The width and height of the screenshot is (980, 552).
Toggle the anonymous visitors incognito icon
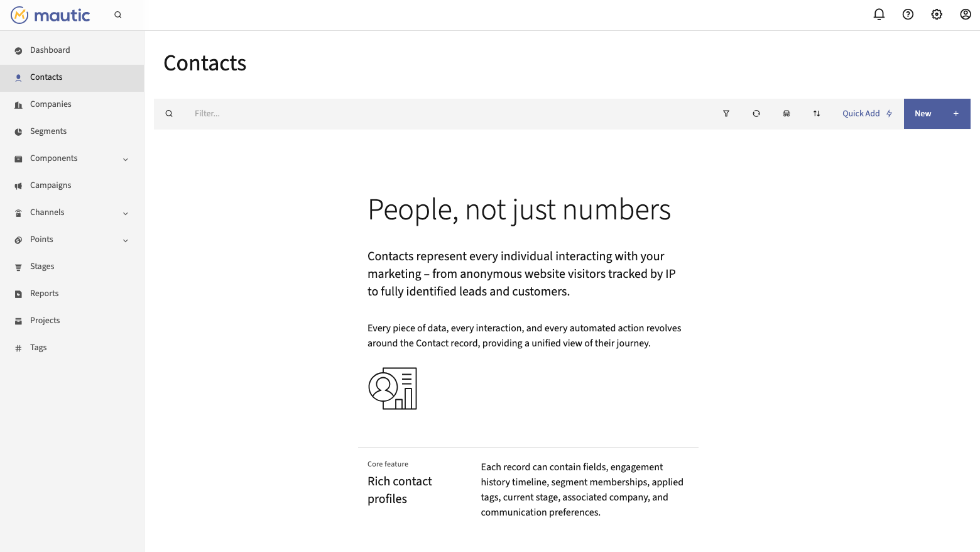pyautogui.click(x=787, y=114)
